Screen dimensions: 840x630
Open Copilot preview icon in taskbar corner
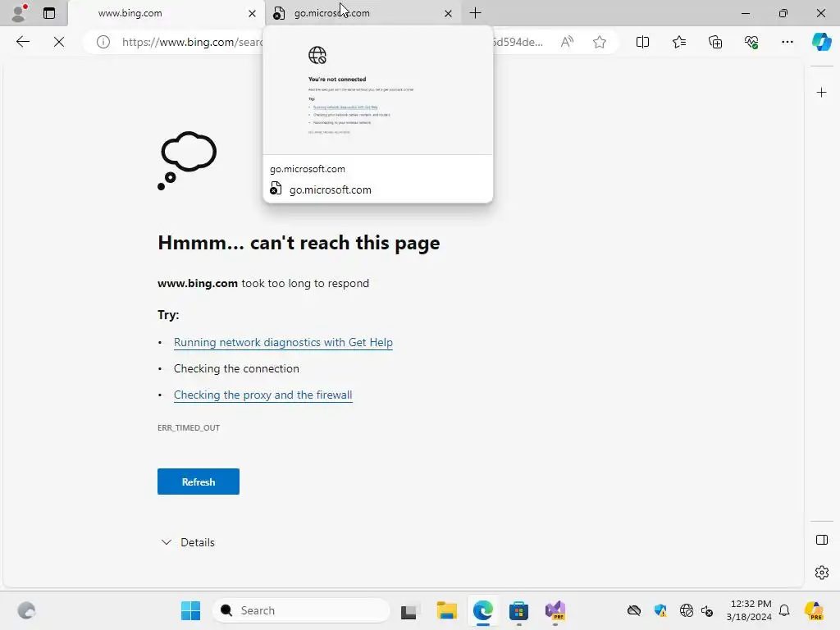814,610
